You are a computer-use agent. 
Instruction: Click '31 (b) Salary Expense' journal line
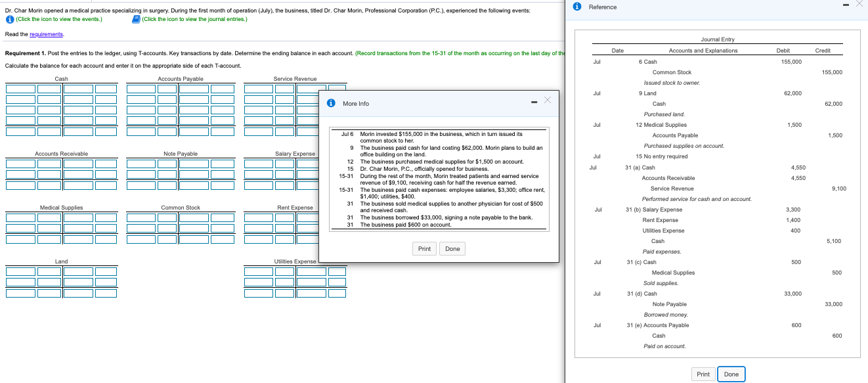click(654, 210)
